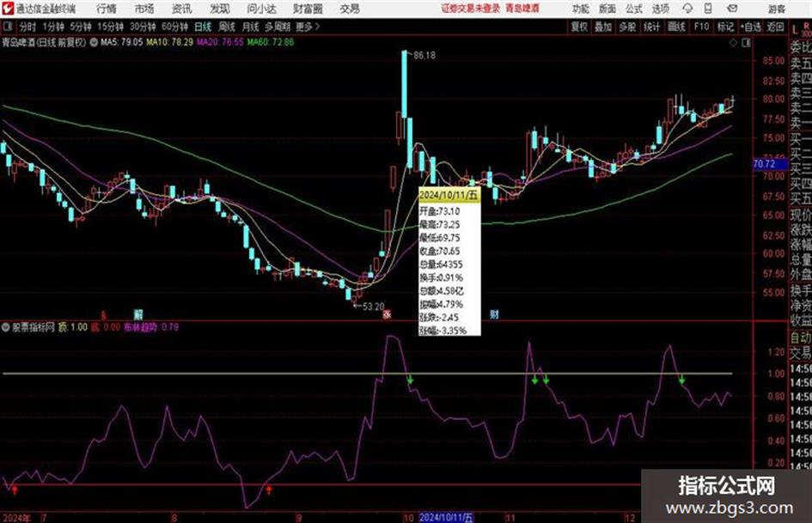The image size is (812, 523).
Task: Open the 交易 menu
Action: tap(350, 9)
